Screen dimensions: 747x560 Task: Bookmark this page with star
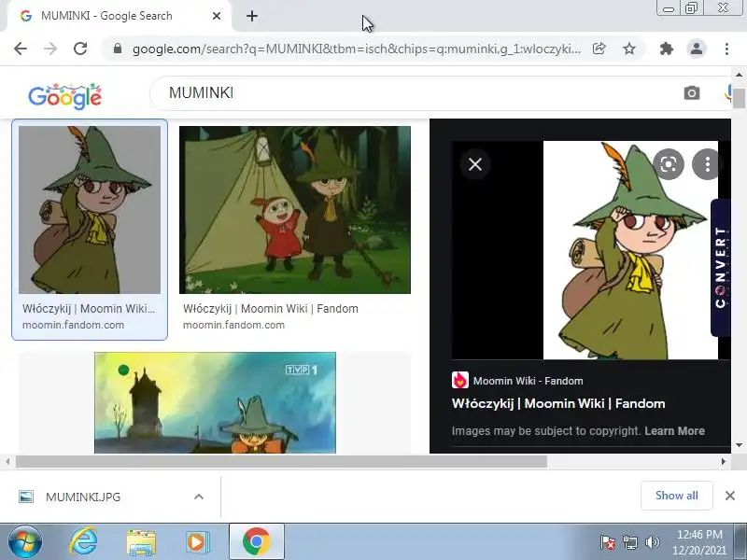tap(629, 49)
